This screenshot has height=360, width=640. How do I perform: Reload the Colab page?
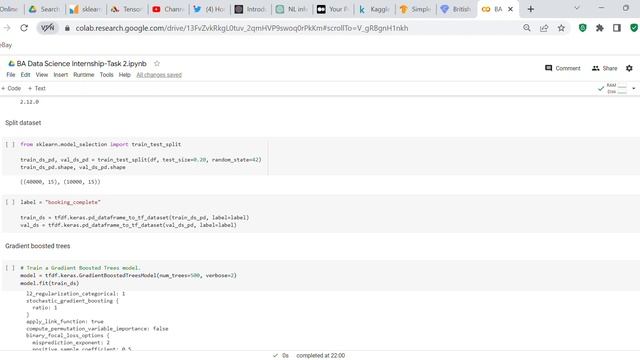24,28
